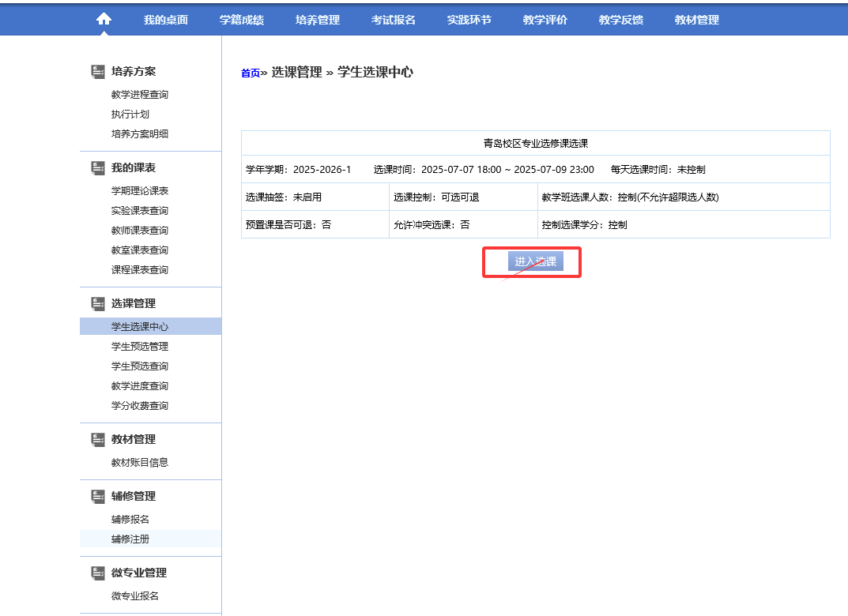Open the 教学评价 top menu

click(545, 20)
